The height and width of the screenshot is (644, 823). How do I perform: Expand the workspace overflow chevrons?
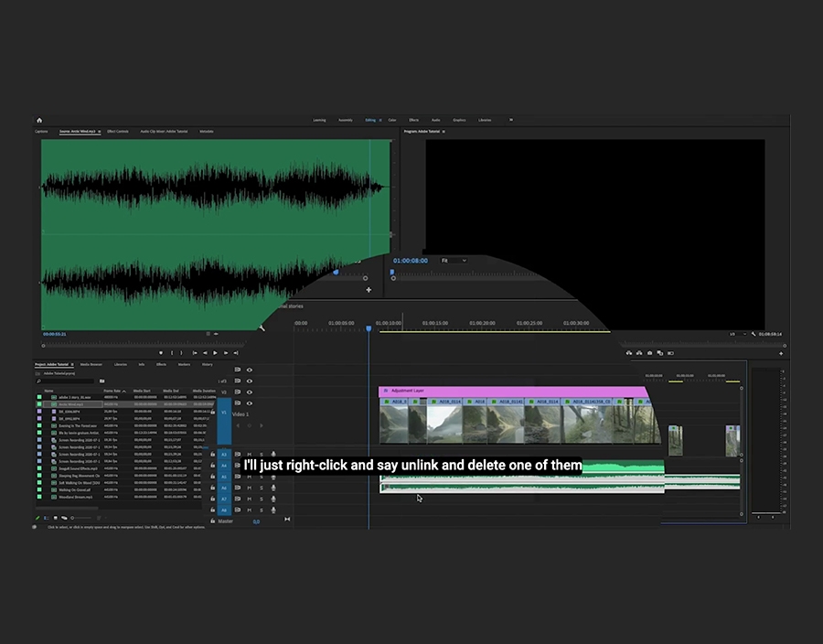click(510, 120)
